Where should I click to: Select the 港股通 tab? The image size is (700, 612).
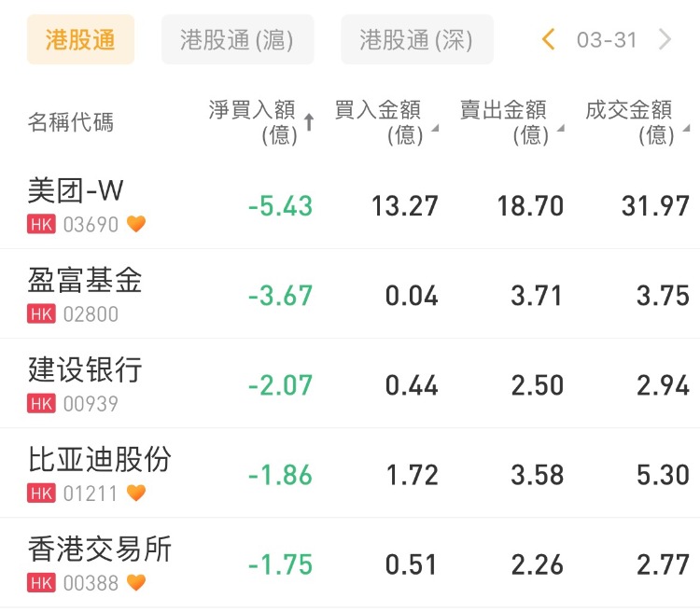point(80,40)
